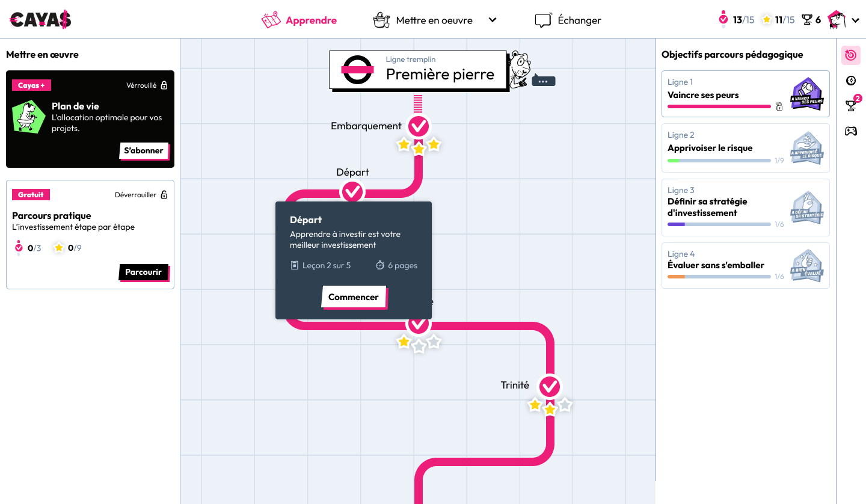Image resolution: width=866 pixels, height=504 pixels.
Task: Open the trophy icon with badge 2
Action: click(850, 105)
